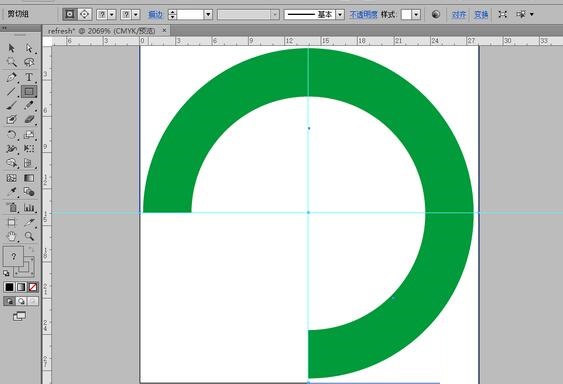Expand the brush definition 基本 dropdown
This screenshot has width=563, height=384.
point(340,14)
